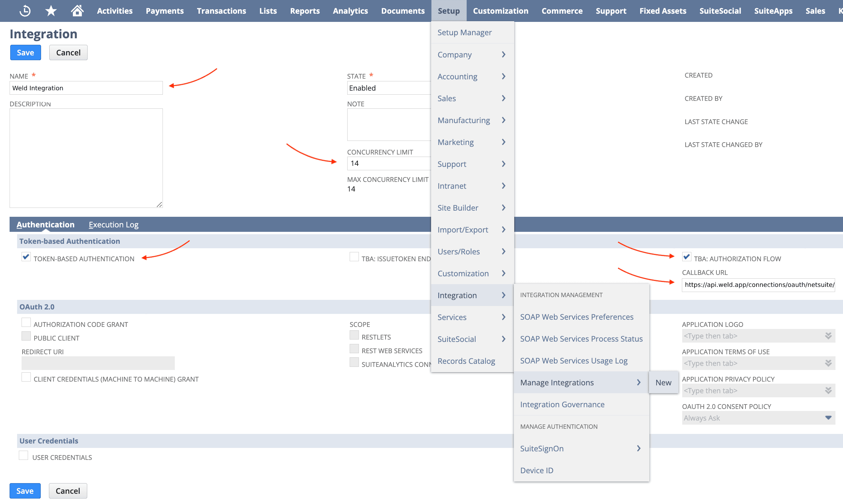Click the Name input field
Screen dimensions: 843x504
point(87,88)
